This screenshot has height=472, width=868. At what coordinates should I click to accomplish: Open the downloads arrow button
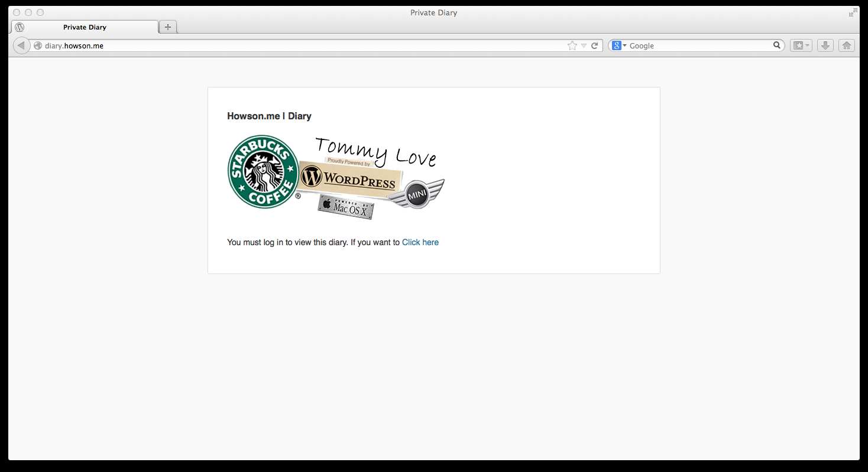(x=826, y=45)
